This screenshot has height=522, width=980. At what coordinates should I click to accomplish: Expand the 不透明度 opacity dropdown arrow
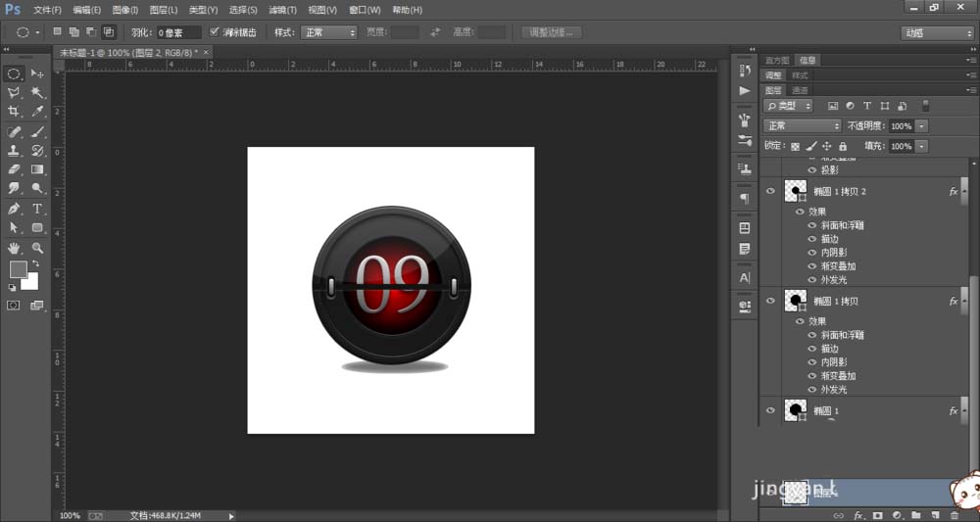pyautogui.click(x=922, y=126)
